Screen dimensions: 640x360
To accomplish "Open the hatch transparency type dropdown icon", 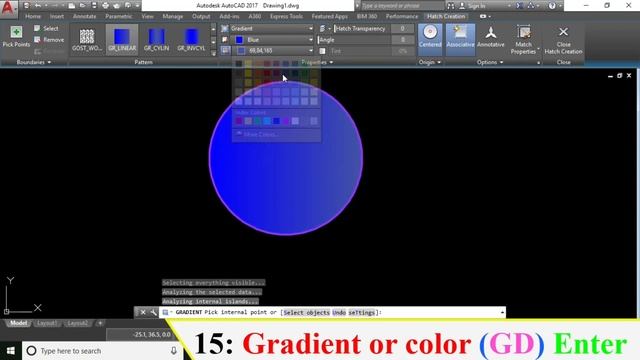I will point(325,29).
